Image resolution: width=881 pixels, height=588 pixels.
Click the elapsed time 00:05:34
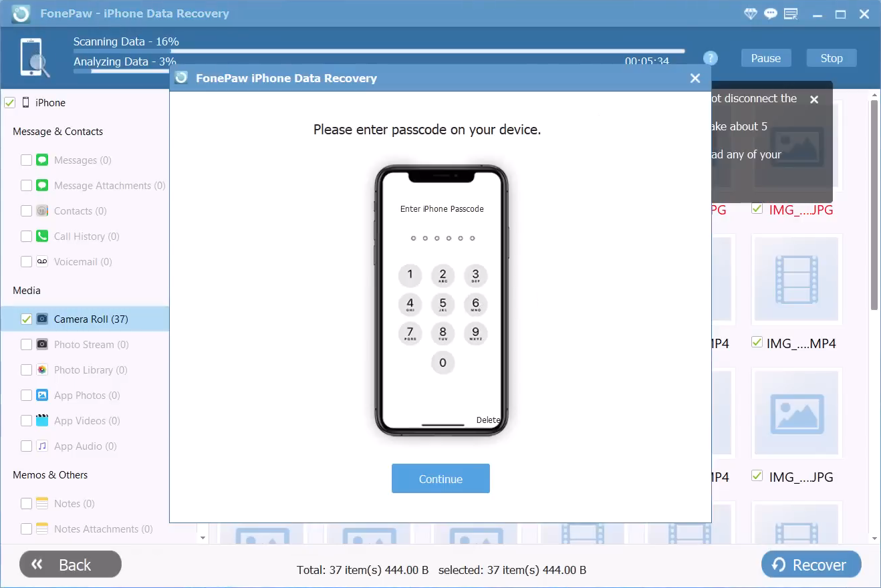(x=647, y=61)
